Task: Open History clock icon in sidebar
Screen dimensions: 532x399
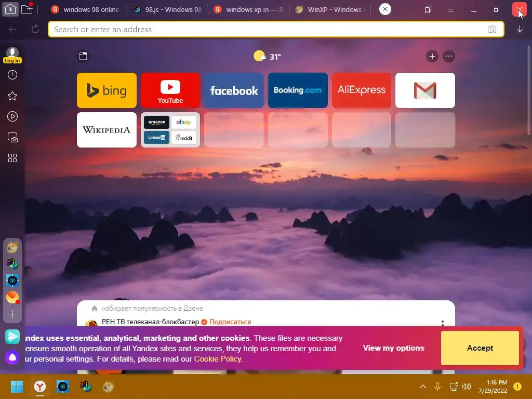Action: (12, 75)
